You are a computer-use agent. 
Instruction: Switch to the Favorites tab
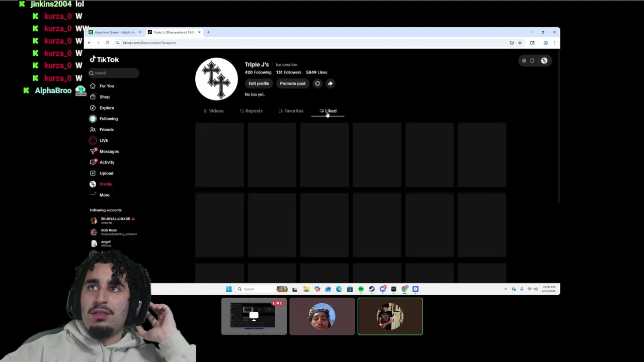(291, 111)
